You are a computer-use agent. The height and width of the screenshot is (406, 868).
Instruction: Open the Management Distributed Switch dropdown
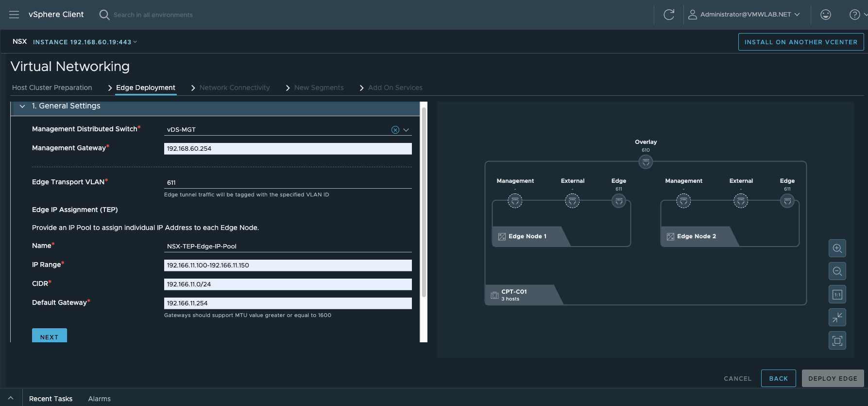406,130
